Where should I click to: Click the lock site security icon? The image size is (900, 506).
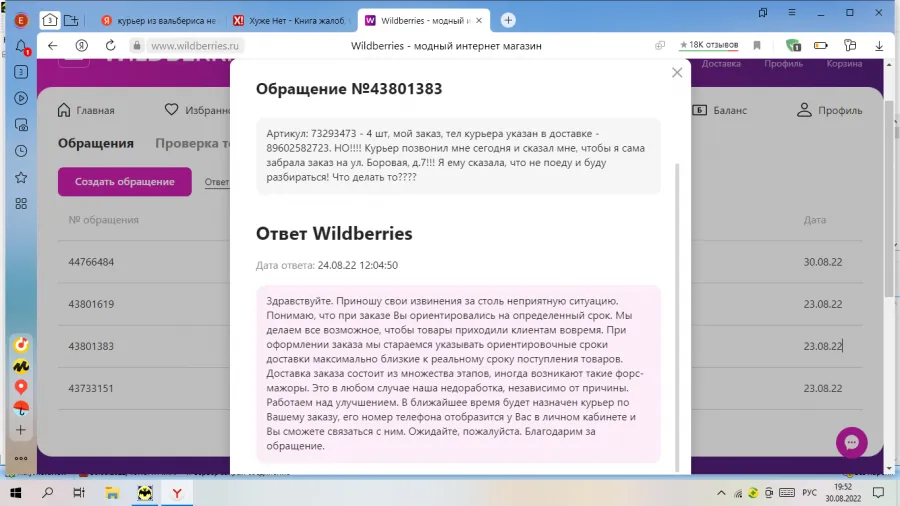point(136,45)
